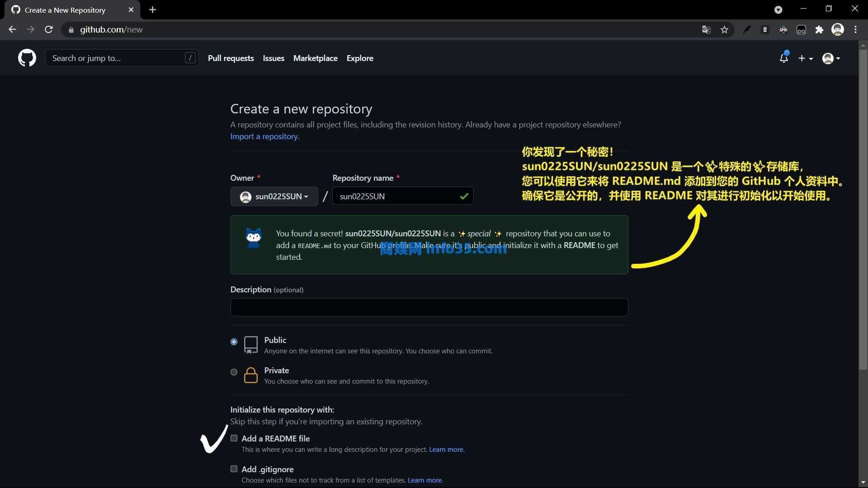Expand the profile avatar menu
The height and width of the screenshot is (488, 868).
[x=831, y=58]
